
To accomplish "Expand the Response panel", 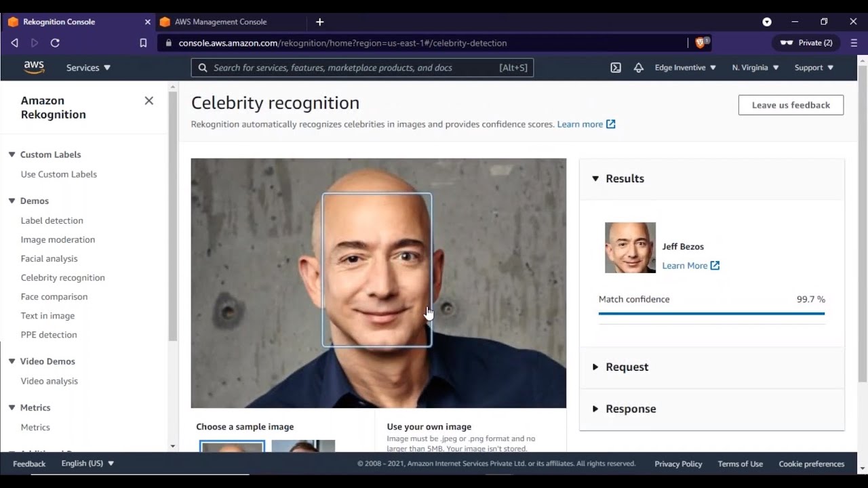I will point(595,409).
